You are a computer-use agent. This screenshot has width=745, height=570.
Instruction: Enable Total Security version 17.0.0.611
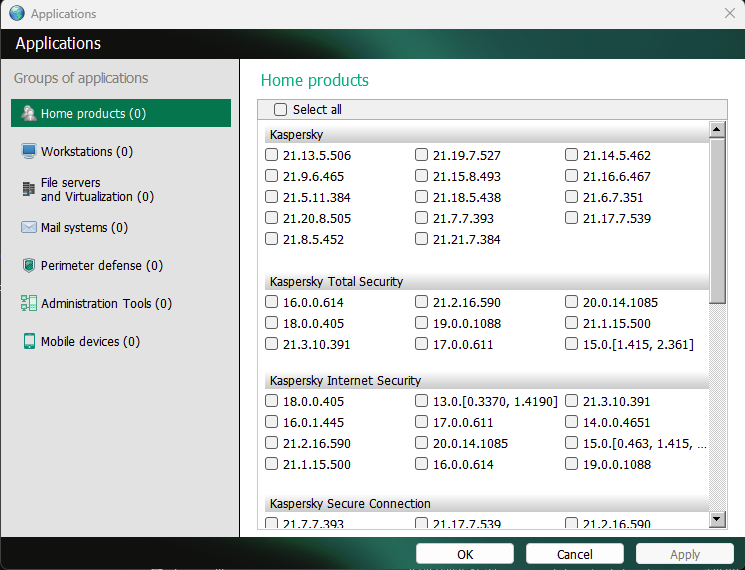421,343
